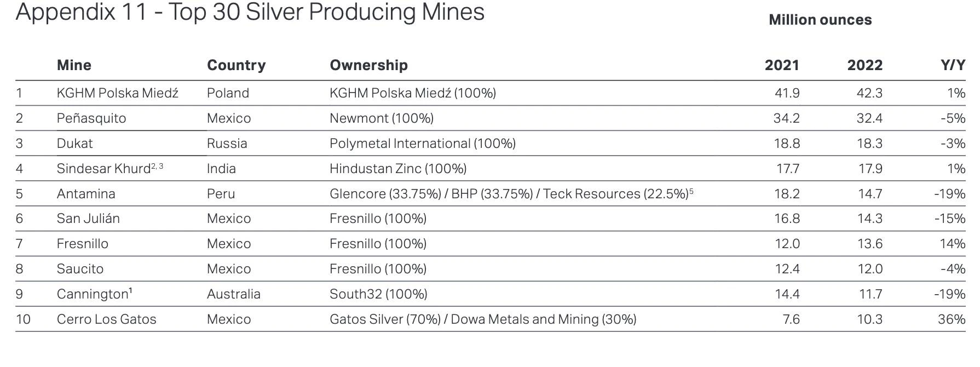Image resolution: width=980 pixels, height=367 pixels.
Task: Select Cerro Los Gatos mine name
Action: click(x=107, y=319)
